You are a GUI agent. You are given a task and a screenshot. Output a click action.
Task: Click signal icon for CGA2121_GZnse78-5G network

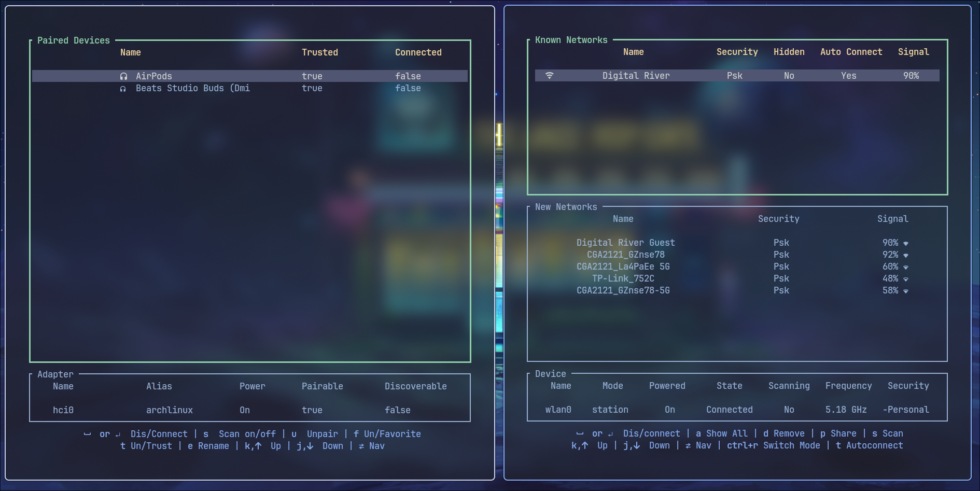click(906, 291)
